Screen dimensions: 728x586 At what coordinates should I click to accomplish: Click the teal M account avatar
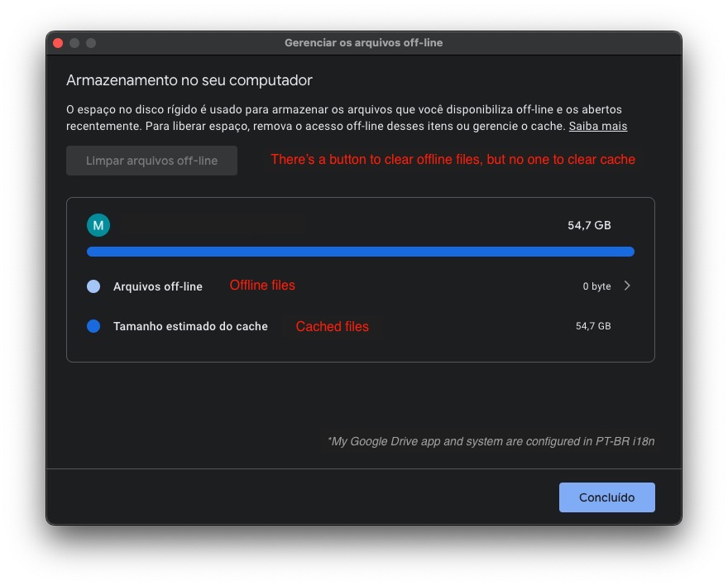tap(98, 225)
